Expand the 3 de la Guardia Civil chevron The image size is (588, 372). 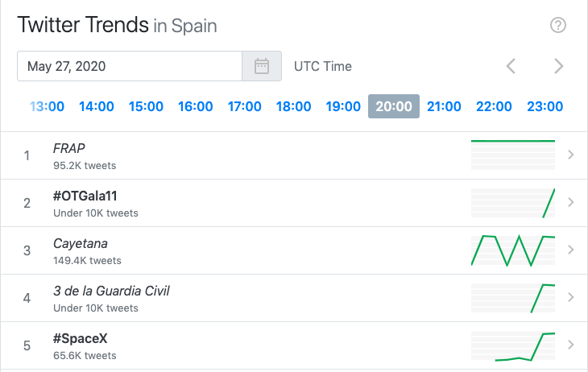pos(571,297)
